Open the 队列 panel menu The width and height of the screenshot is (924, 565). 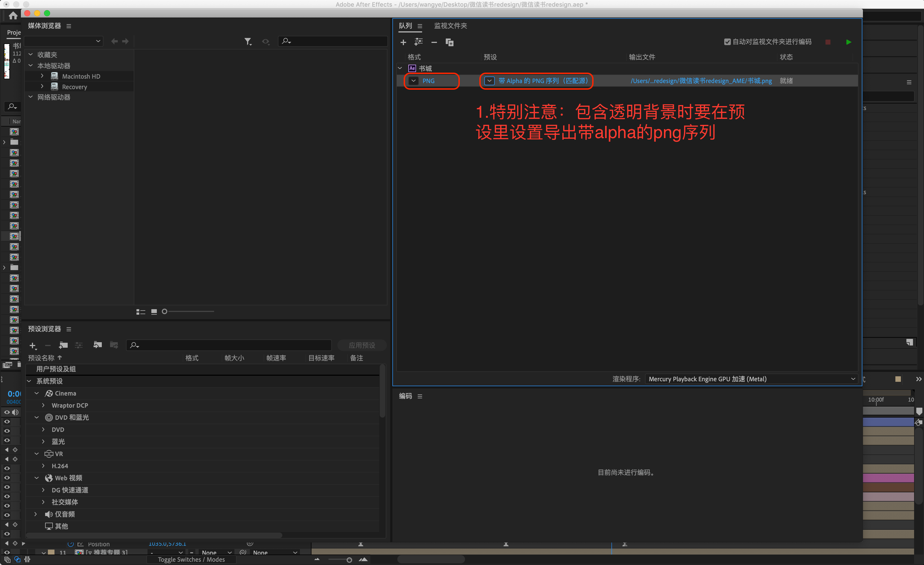pos(420,26)
